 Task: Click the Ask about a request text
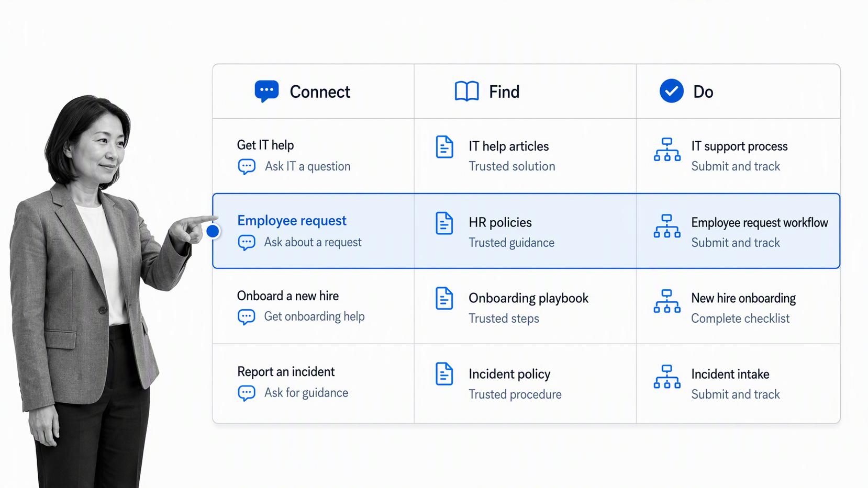pos(313,242)
